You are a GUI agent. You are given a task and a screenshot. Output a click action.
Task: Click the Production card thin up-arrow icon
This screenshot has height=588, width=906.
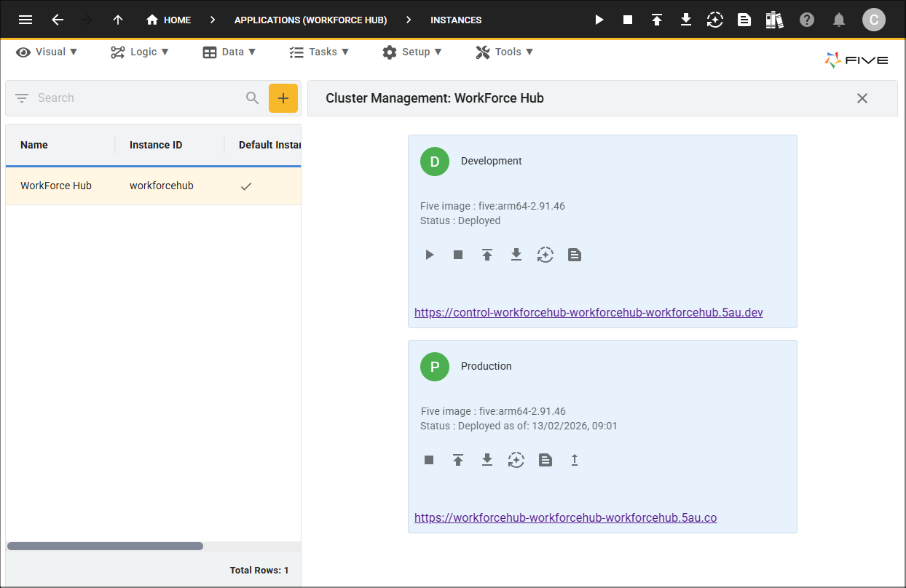point(575,460)
